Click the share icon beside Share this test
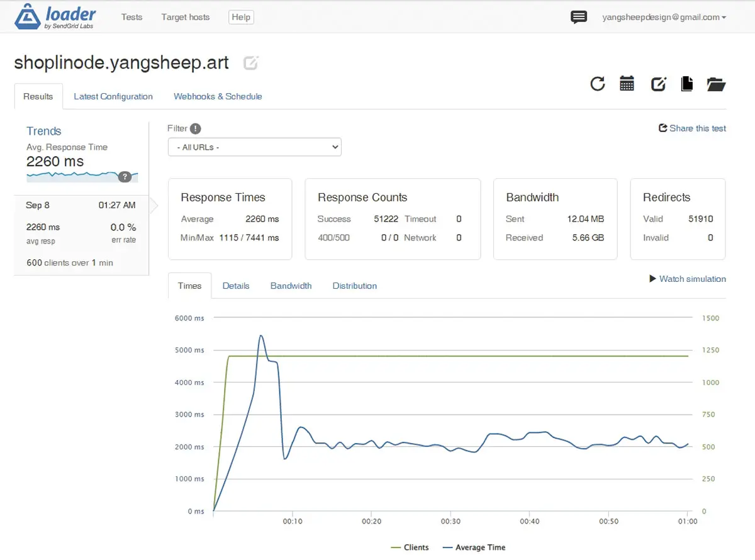The width and height of the screenshot is (755, 560). click(x=663, y=128)
